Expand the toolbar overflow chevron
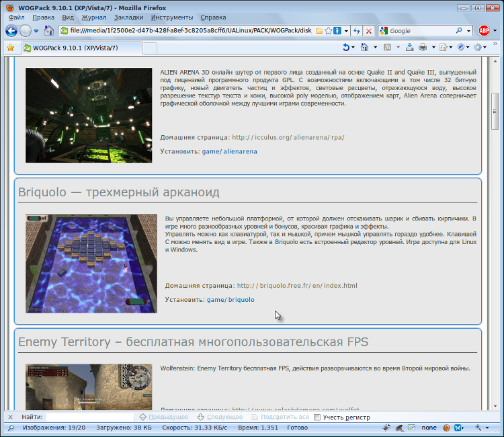The height and width of the screenshot is (437, 504). coord(495,44)
